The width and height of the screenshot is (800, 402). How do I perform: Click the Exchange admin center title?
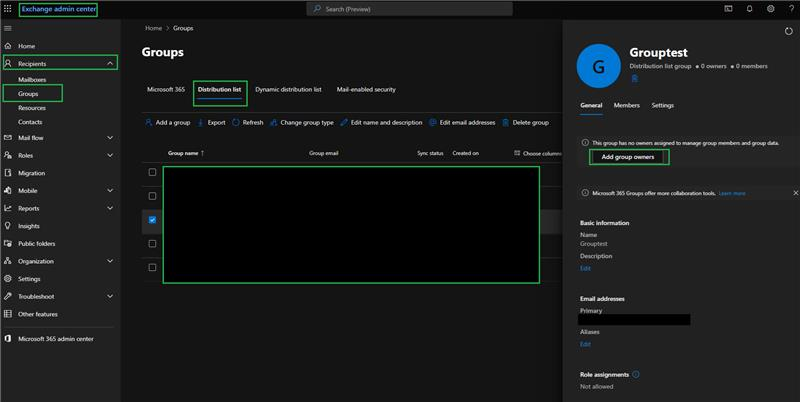pos(59,9)
